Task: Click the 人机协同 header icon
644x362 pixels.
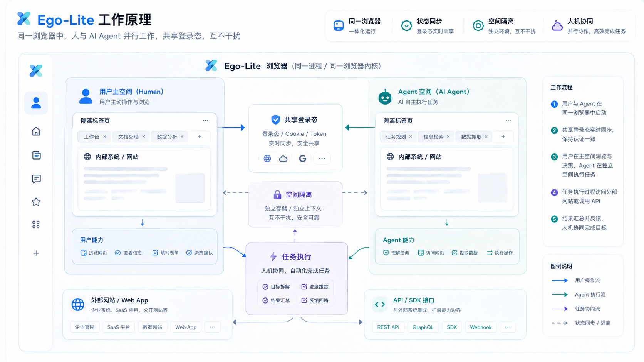Action: tap(557, 25)
